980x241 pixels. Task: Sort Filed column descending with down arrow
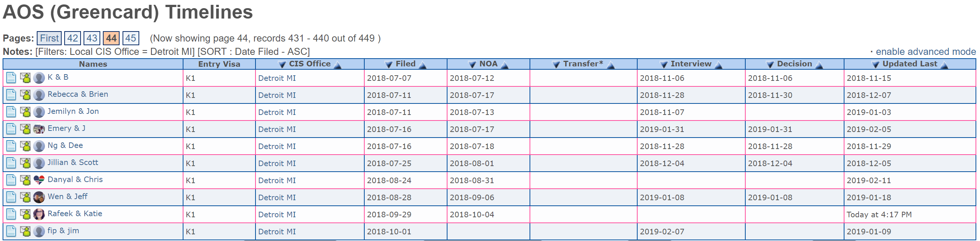tap(388, 65)
